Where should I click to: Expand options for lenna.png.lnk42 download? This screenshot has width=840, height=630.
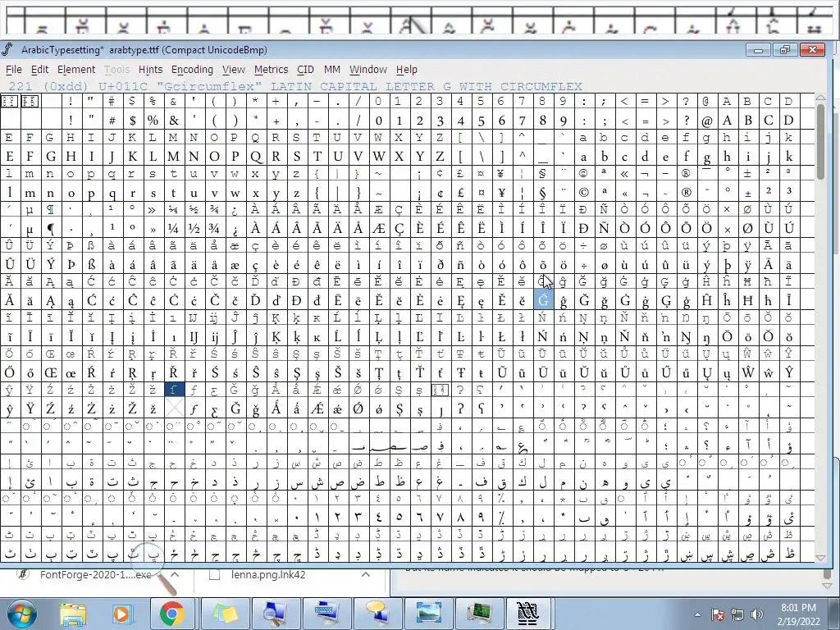(366, 575)
